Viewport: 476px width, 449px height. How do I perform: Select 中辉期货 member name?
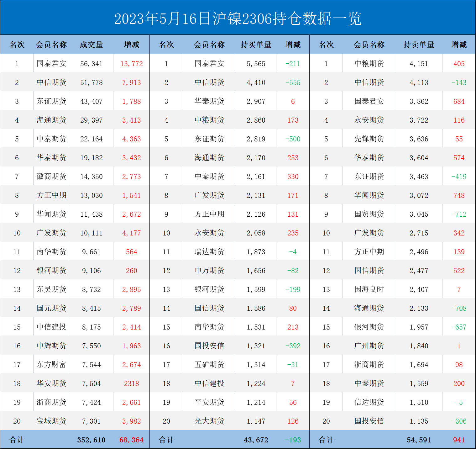coord(51,346)
